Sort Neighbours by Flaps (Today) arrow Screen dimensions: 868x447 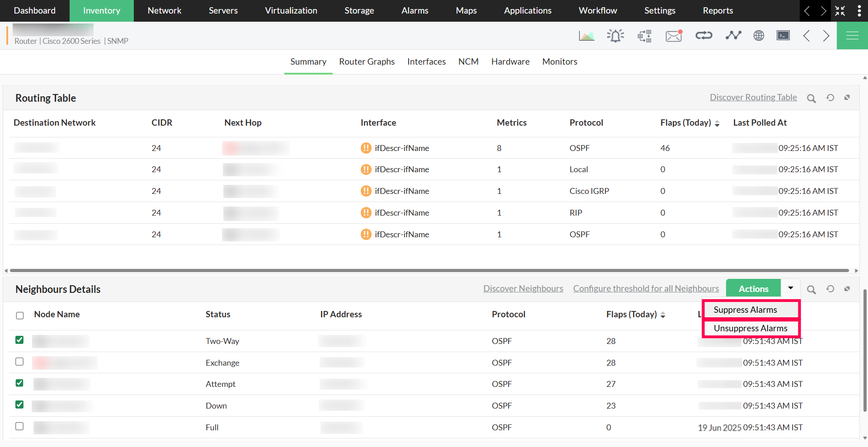coord(663,315)
